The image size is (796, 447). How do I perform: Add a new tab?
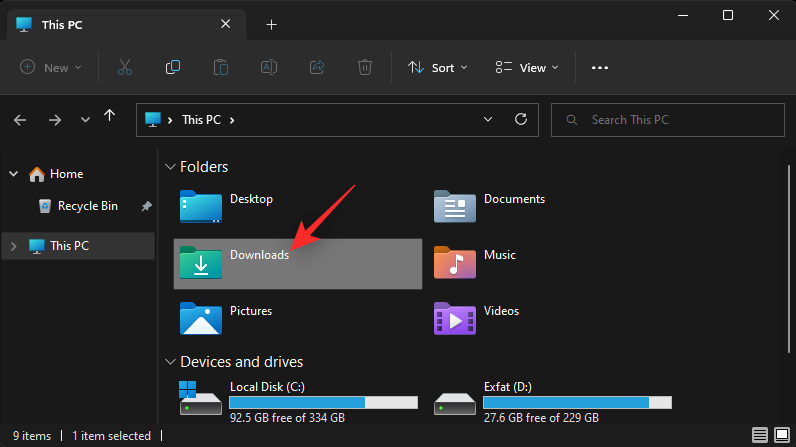click(x=272, y=24)
